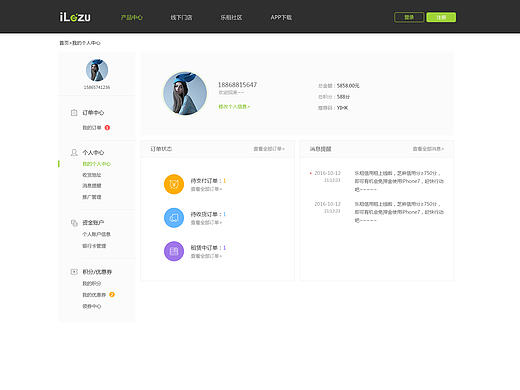Open 收货地址 in the sidebar

tap(92, 175)
